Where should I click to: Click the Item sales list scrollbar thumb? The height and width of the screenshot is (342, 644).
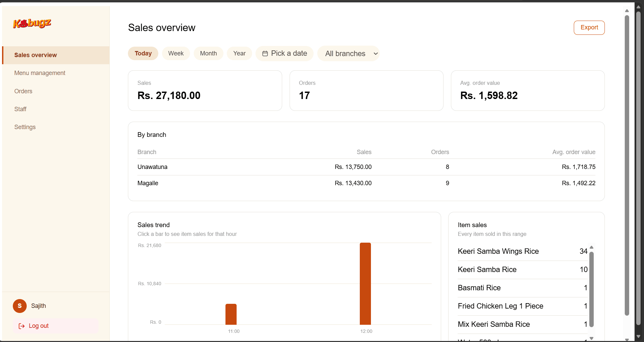(591, 289)
